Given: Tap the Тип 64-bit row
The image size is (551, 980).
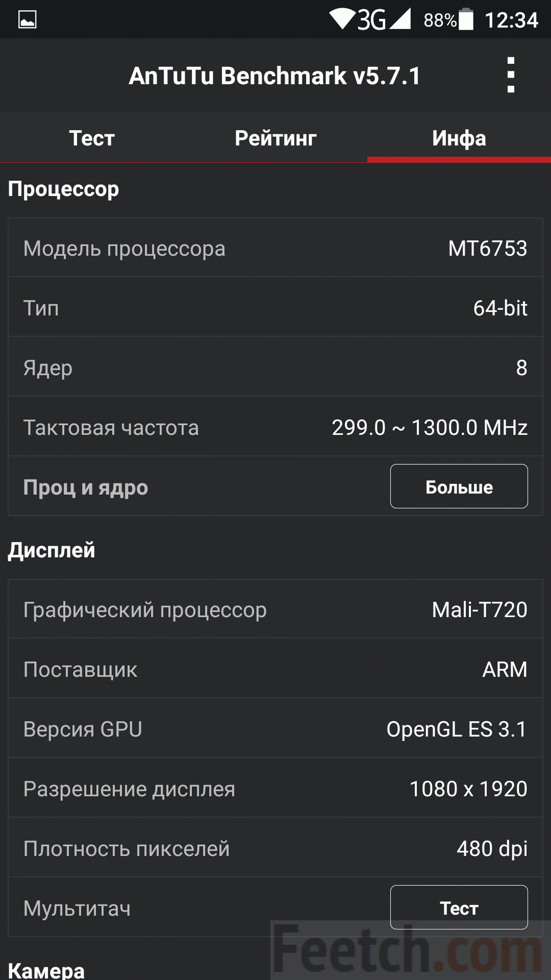Looking at the screenshot, I should pos(275,308).
